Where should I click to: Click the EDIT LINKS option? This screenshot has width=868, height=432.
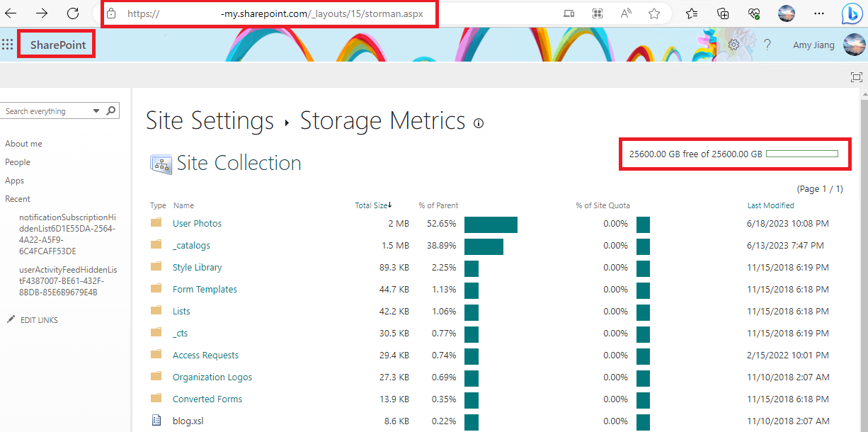(38, 319)
